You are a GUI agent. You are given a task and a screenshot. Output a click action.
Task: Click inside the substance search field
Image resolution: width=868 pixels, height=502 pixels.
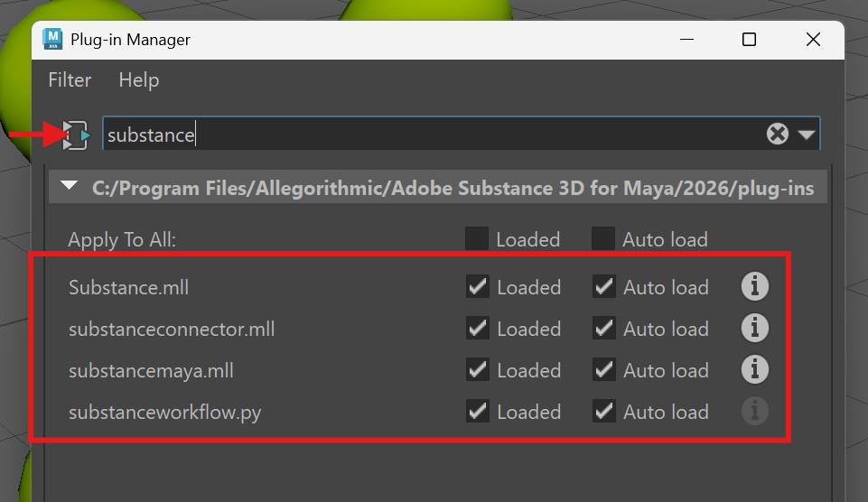(x=434, y=135)
